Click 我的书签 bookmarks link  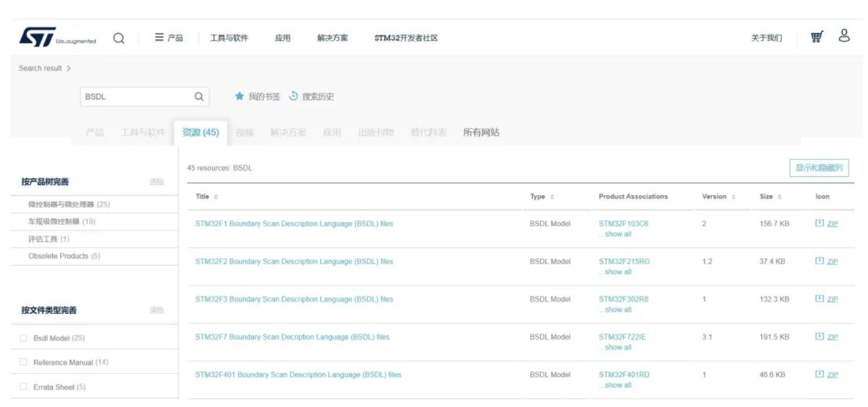[x=263, y=96]
